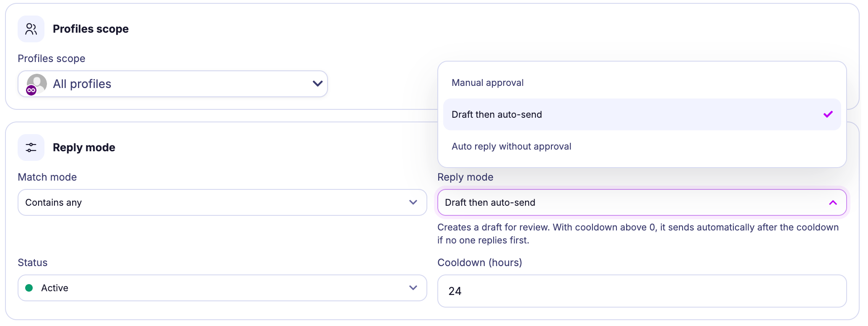Open the Match mode Contains any dropdown
This screenshot has height=326, width=868.
tap(222, 202)
